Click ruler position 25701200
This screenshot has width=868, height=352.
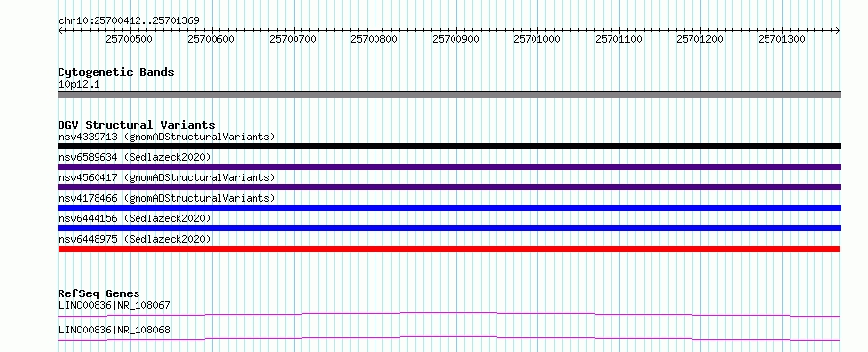[x=699, y=39]
